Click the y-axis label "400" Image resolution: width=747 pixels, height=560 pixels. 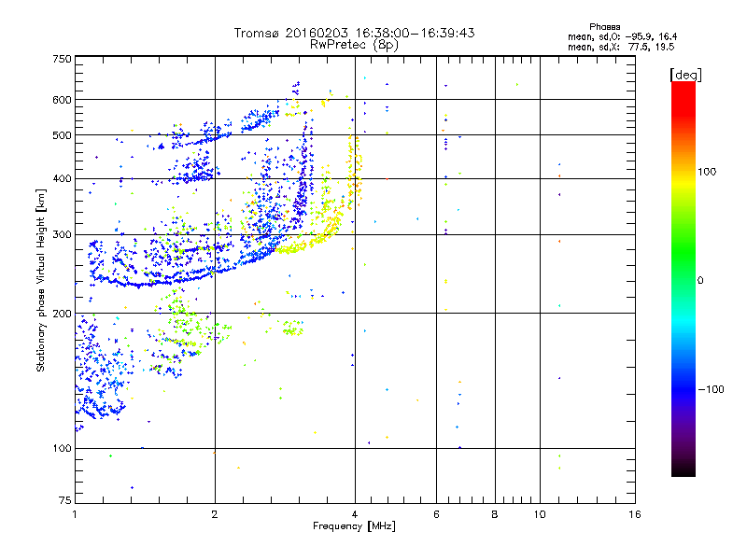point(63,179)
